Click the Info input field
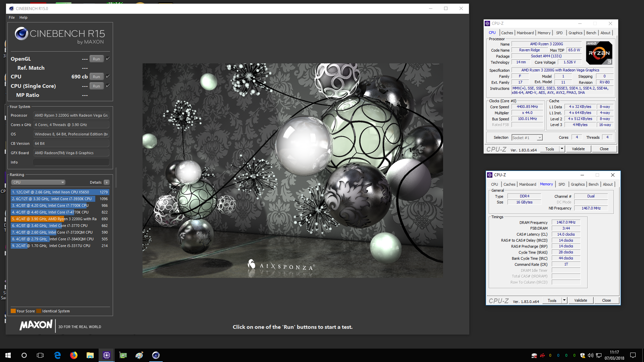This screenshot has height=362, width=644. [71, 162]
